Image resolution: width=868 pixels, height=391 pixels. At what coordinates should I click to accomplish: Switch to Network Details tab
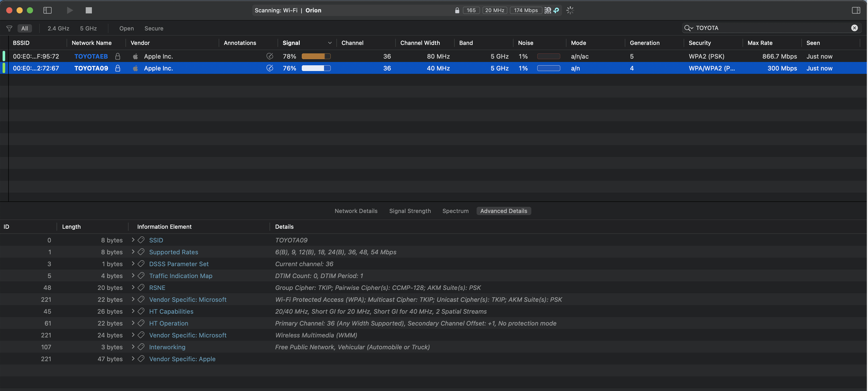click(x=356, y=211)
